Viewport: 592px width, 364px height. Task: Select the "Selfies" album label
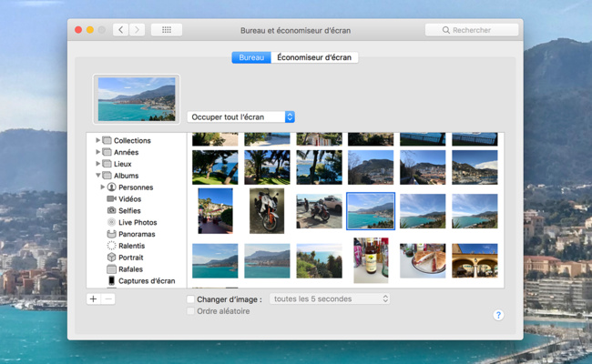point(129,210)
